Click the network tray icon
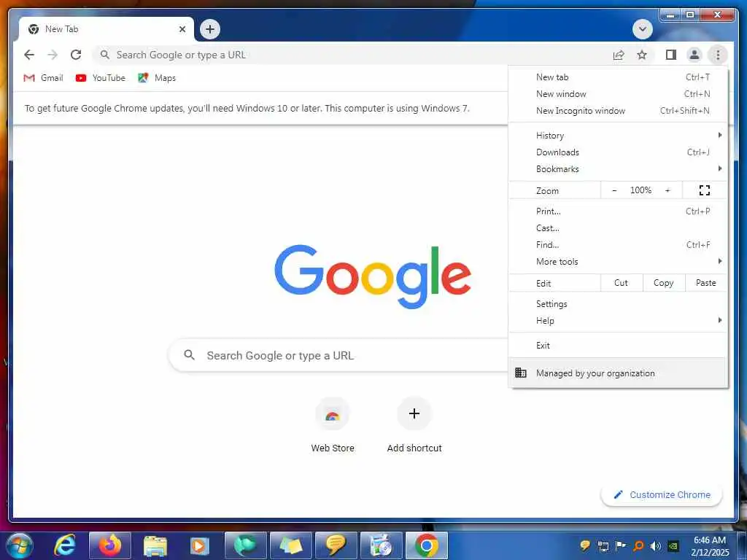The height and width of the screenshot is (560, 747). (x=603, y=545)
